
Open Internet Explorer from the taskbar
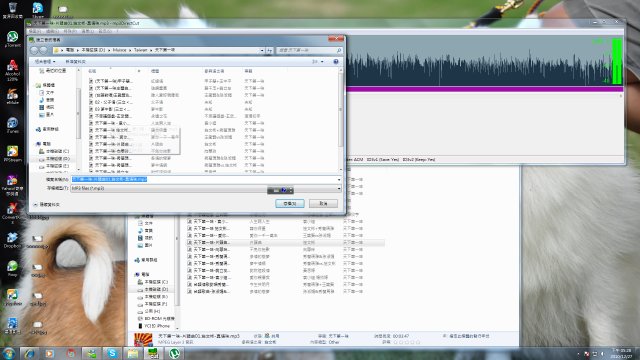click(x=29, y=353)
